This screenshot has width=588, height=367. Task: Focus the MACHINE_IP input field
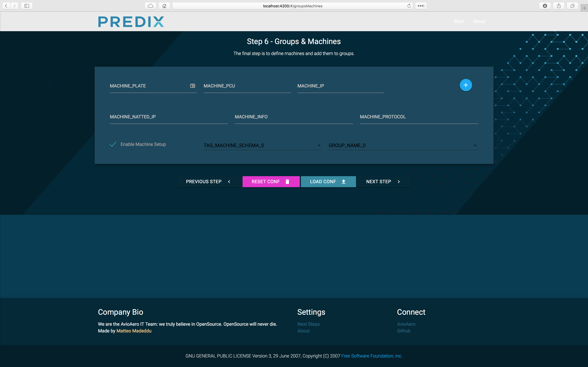(x=340, y=86)
